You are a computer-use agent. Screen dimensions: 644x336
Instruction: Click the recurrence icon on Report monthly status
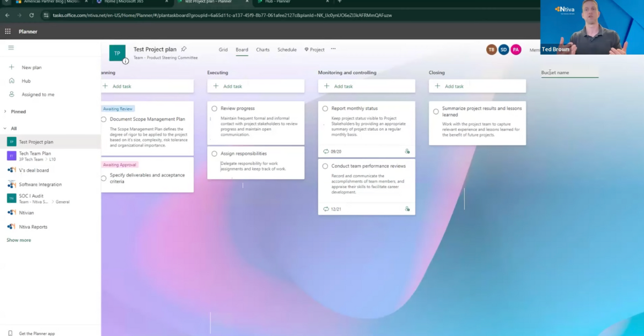(327, 151)
